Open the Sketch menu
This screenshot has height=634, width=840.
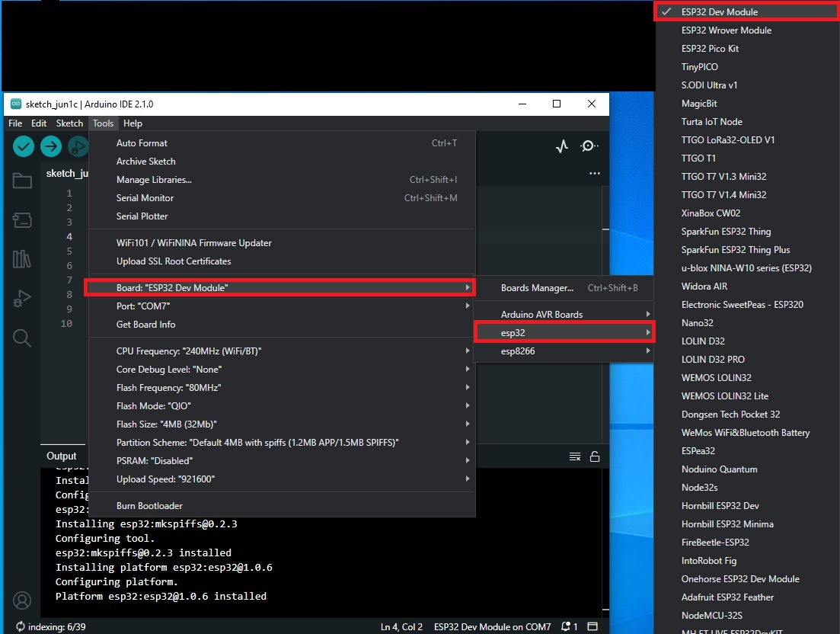(69, 123)
